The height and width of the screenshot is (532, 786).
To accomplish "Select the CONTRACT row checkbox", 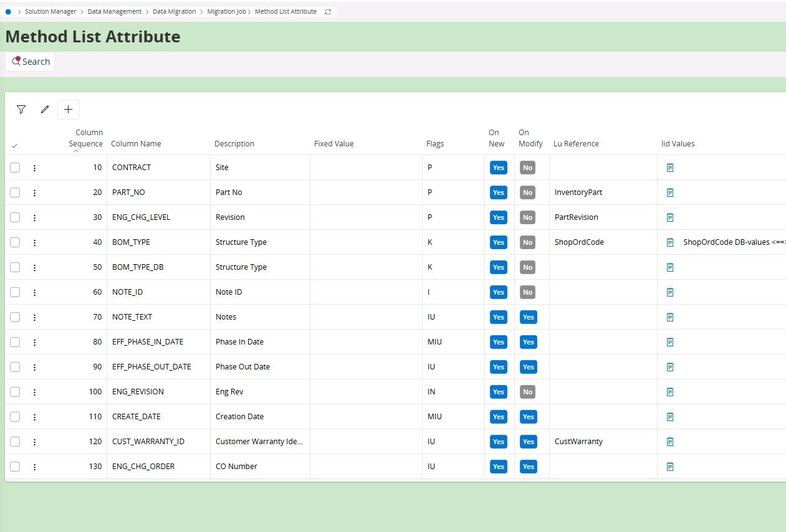I will click(x=15, y=168).
